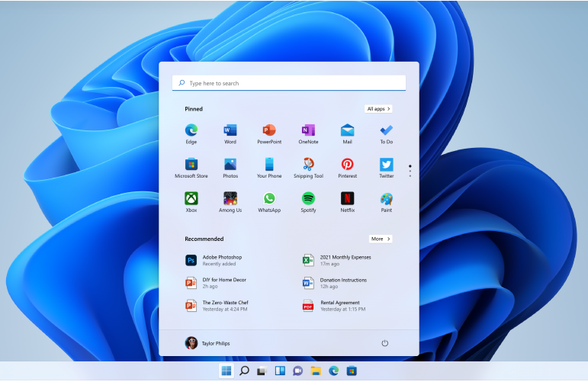Viewport: 588px width, 382px height.
Task: Launch the Among Us game
Action: 230,202
